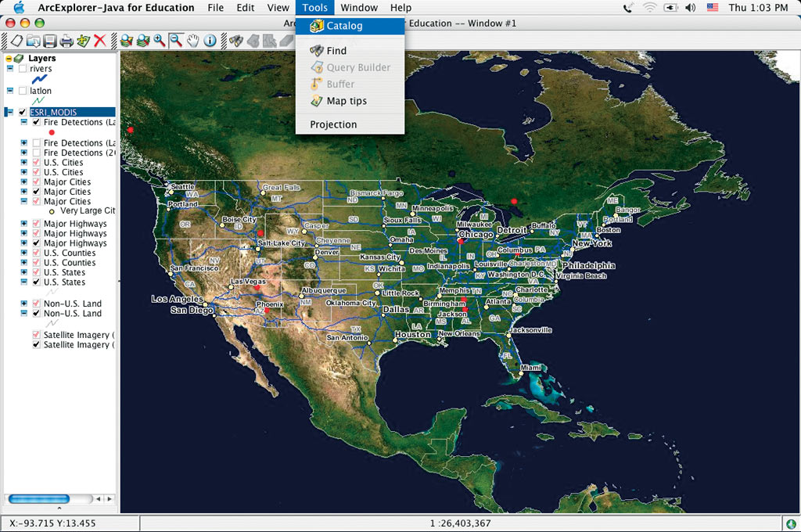Viewport: 801px width, 532px height.
Task: Uncheck the black-checked U.S. States checkbox
Action: coord(36,282)
